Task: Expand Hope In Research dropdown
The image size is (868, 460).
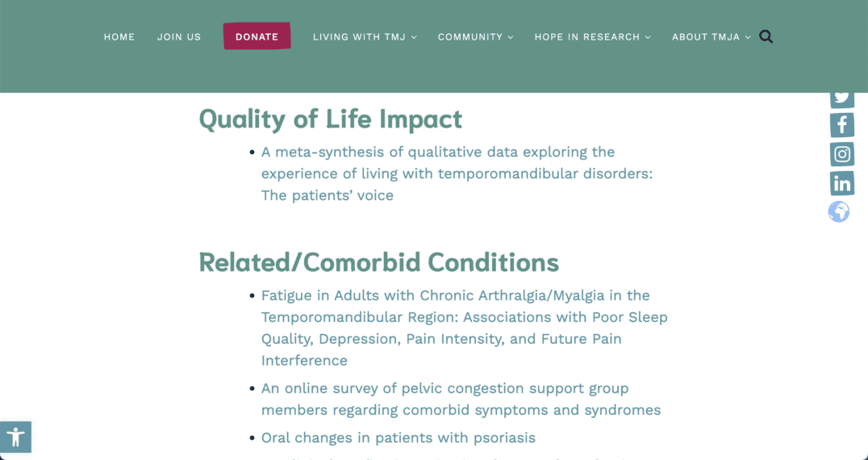Action: pos(592,37)
